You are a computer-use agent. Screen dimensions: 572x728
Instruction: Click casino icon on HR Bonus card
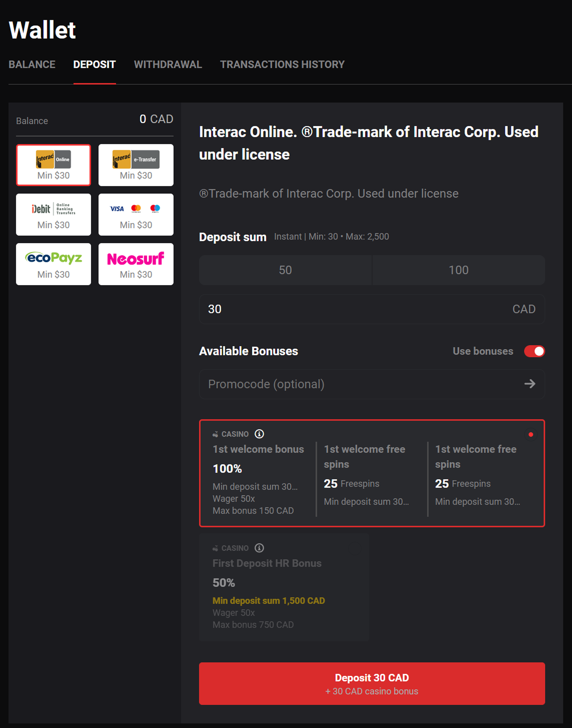point(215,548)
